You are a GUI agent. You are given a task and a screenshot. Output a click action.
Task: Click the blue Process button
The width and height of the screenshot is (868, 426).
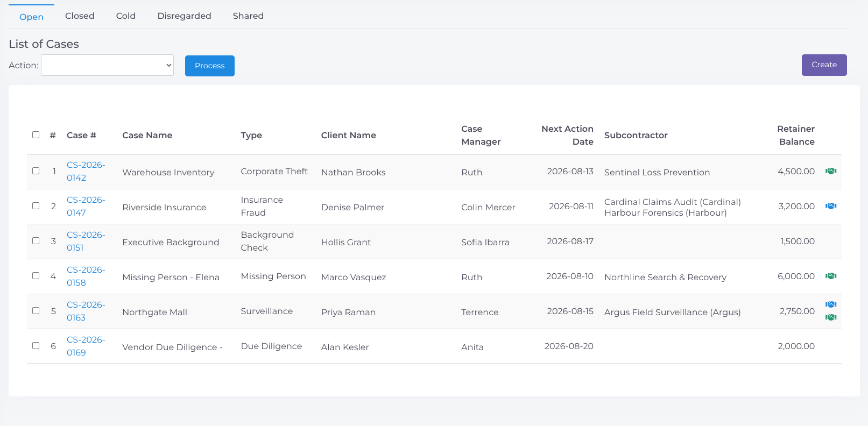click(x=210, y=66)
